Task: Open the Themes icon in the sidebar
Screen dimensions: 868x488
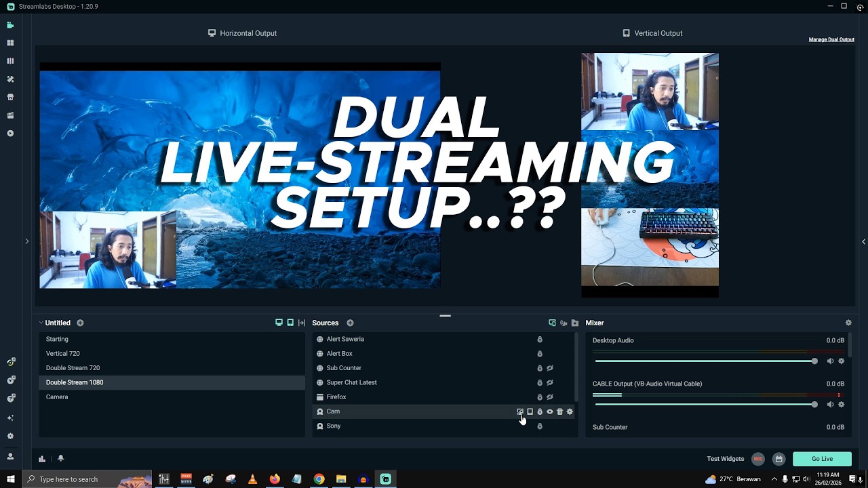Action: [10, 79]
